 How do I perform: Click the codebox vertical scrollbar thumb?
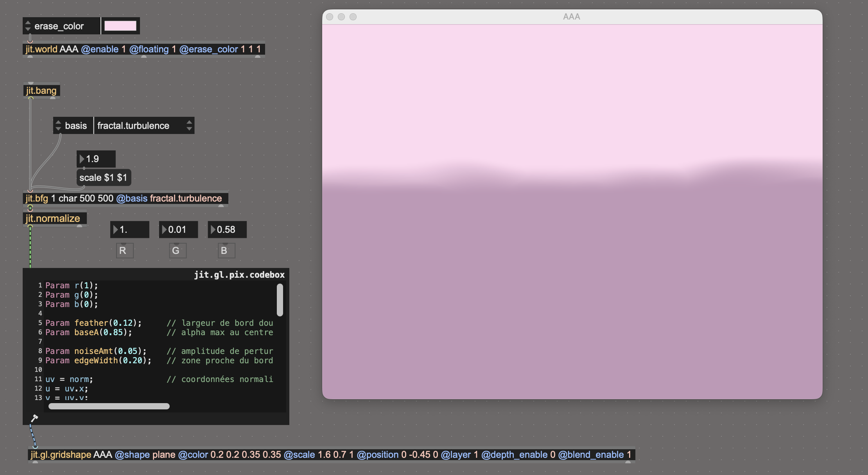click(x=280, y=300)
